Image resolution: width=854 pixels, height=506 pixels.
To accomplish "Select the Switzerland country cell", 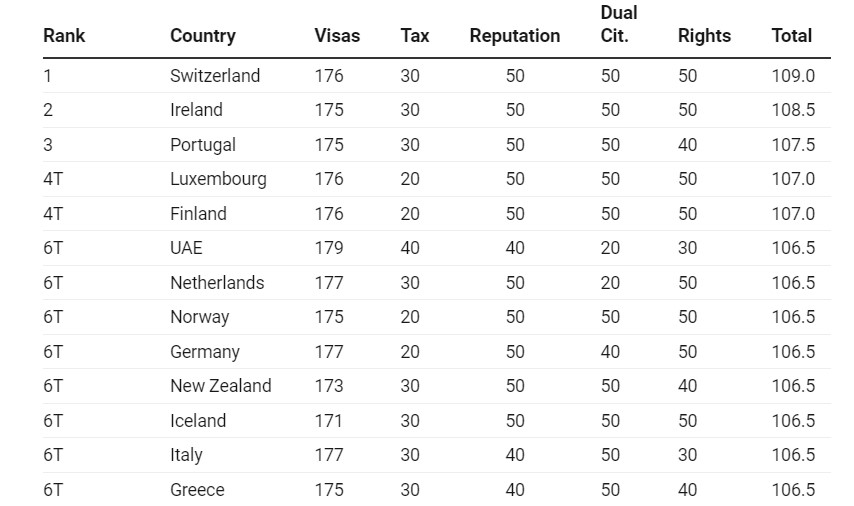I will (x=215, y=76).
